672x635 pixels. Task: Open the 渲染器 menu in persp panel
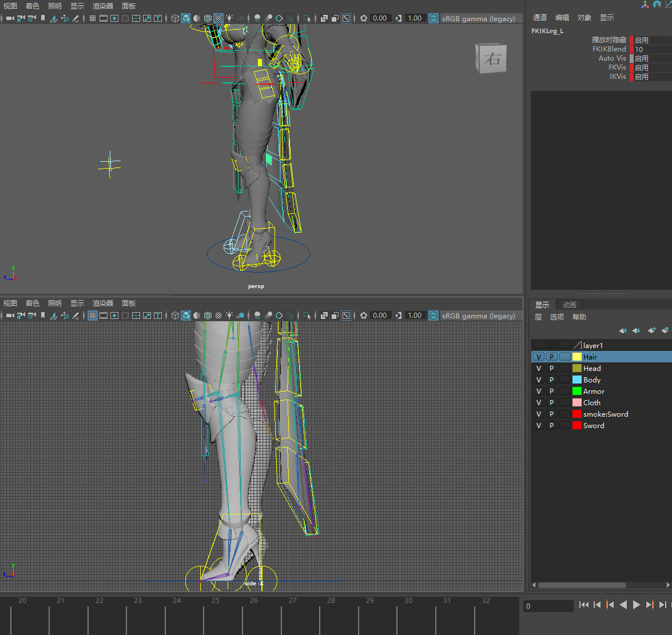tap(103, 6)
